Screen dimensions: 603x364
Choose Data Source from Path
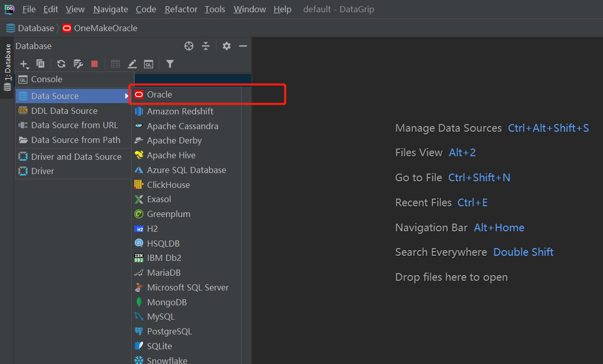[x=73, y=140]
